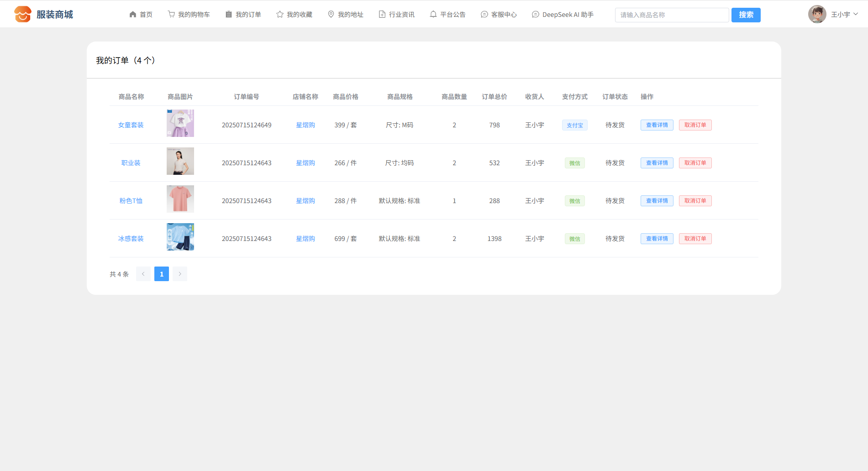Screen dimensions: 868x471
Task: Focus the product name search field
Action: click(x=672, y=15)
